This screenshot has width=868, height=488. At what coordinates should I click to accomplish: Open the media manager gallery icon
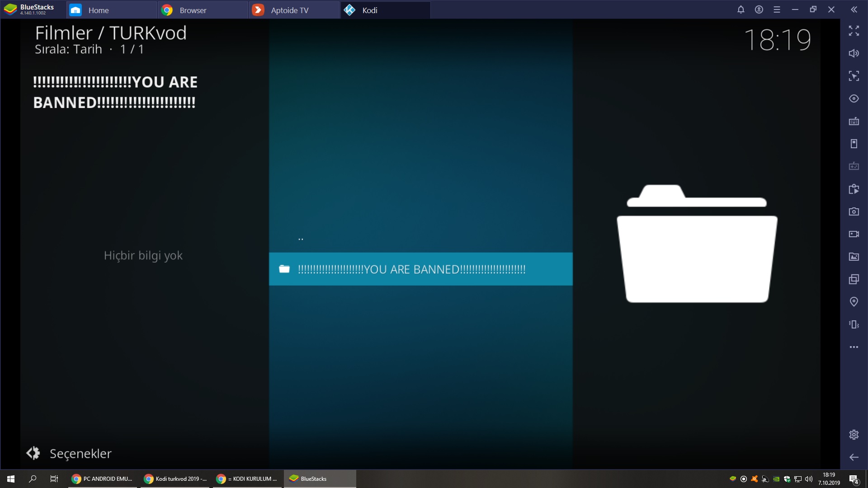click(854, 257)
